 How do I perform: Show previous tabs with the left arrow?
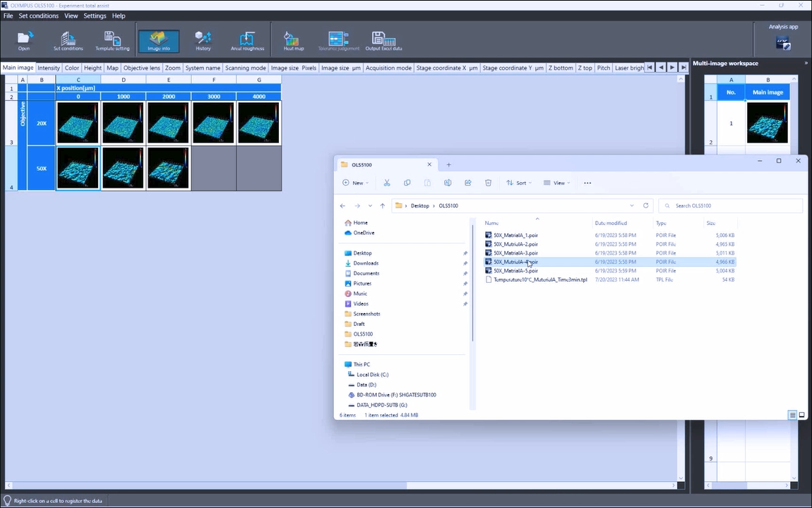pyautogui.click(x=661, y=67)
